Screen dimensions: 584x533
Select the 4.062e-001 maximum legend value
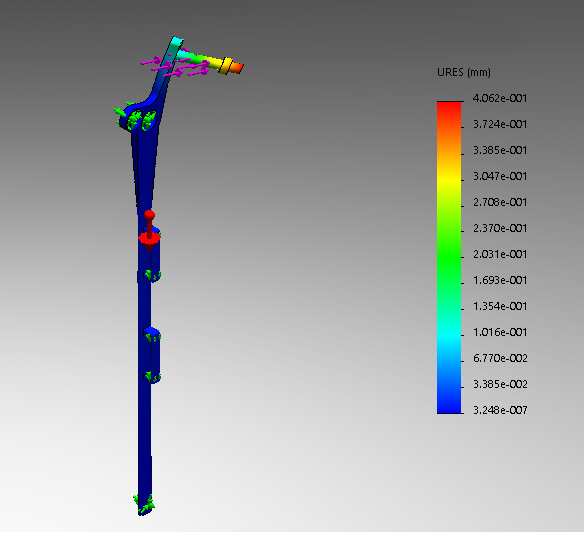point(500,98)
